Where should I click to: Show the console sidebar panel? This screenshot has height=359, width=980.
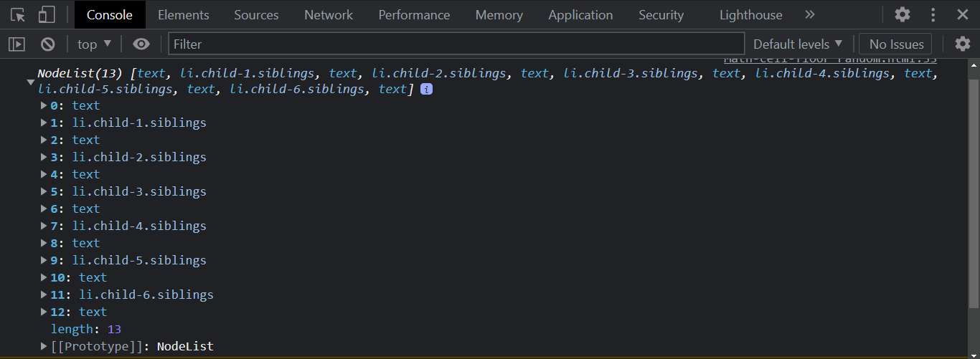tap(17, 44)
